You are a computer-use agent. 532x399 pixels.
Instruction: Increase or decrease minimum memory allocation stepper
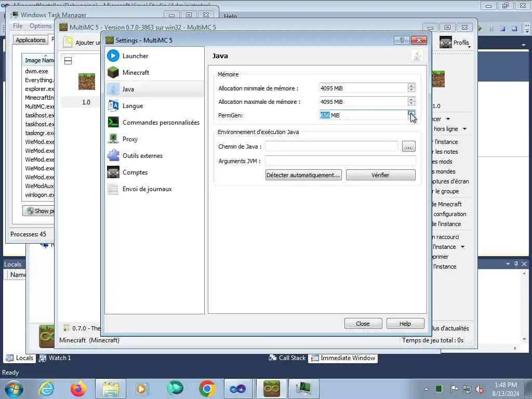point(411,88)
